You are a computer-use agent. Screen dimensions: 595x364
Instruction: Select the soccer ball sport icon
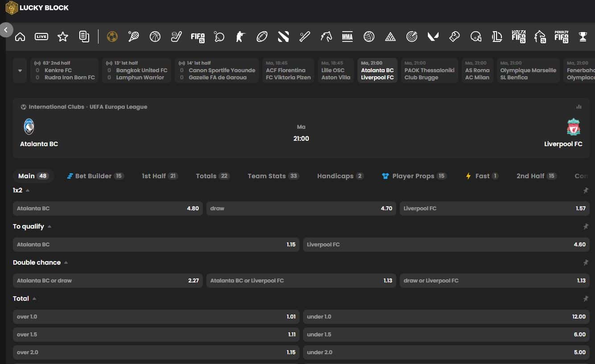pyautogui.click(x=112, y=37)
